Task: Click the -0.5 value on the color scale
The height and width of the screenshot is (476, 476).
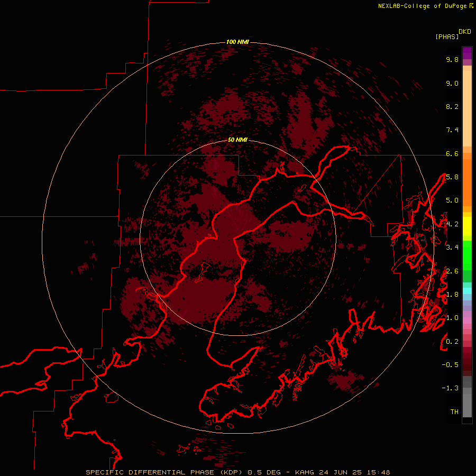Action: 450,365
